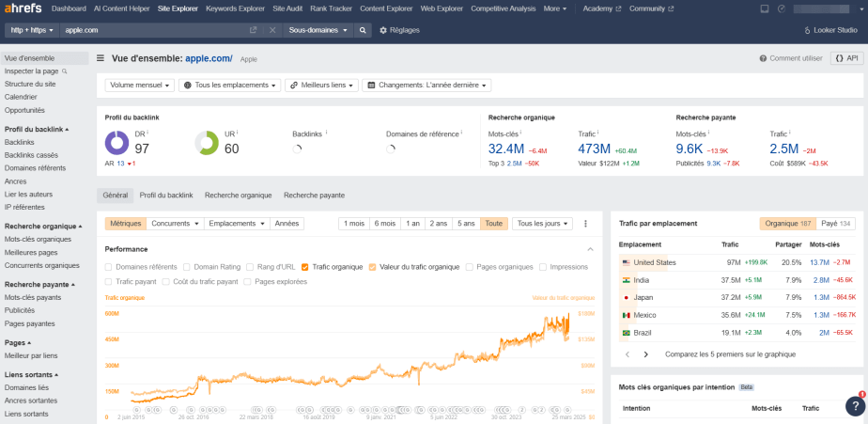Enable Impressions checkbox
868x424 pixels.
pyautogui.click(x=543, y=267)
